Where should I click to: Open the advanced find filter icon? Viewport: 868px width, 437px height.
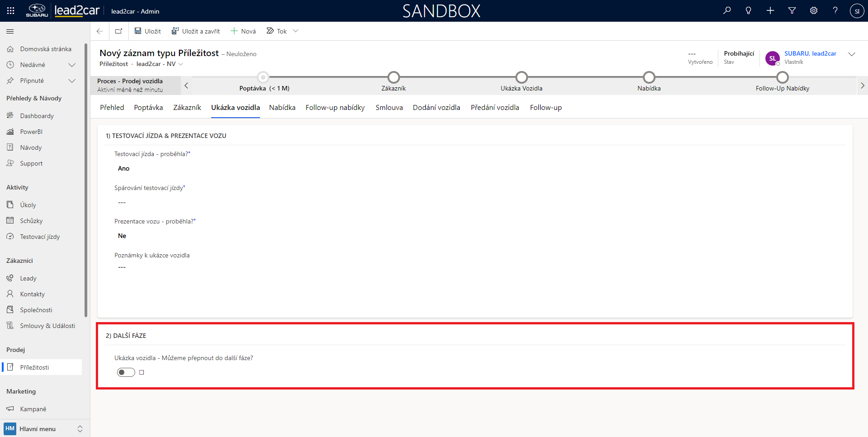(x=792, y=10)
